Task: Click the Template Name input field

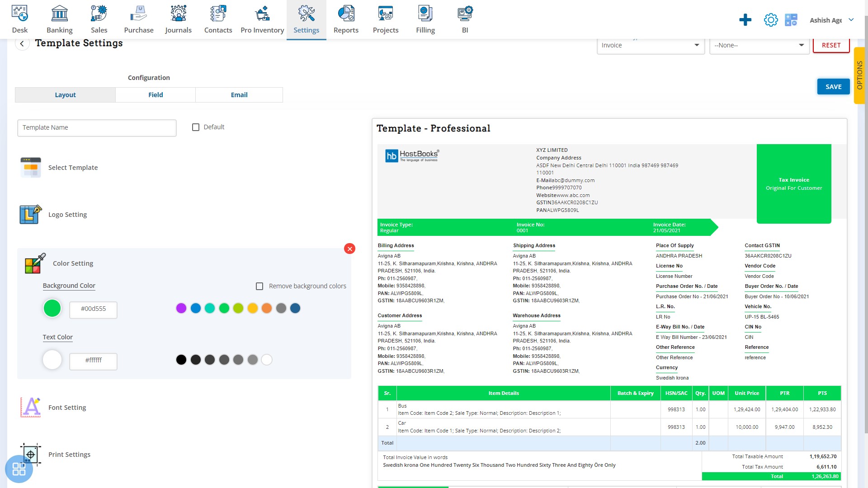Action: coord(97,127)
